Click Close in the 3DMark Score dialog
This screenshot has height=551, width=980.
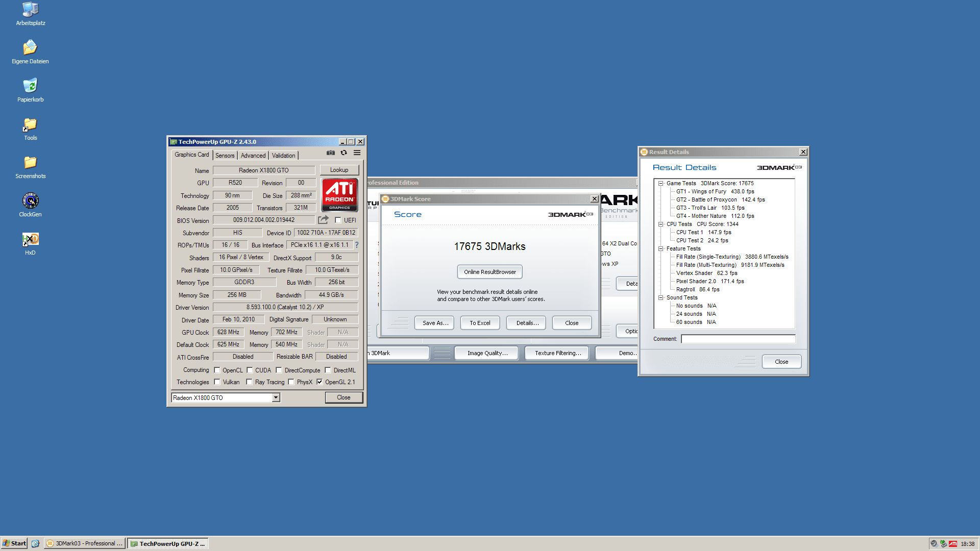click(x=572, y=323)
